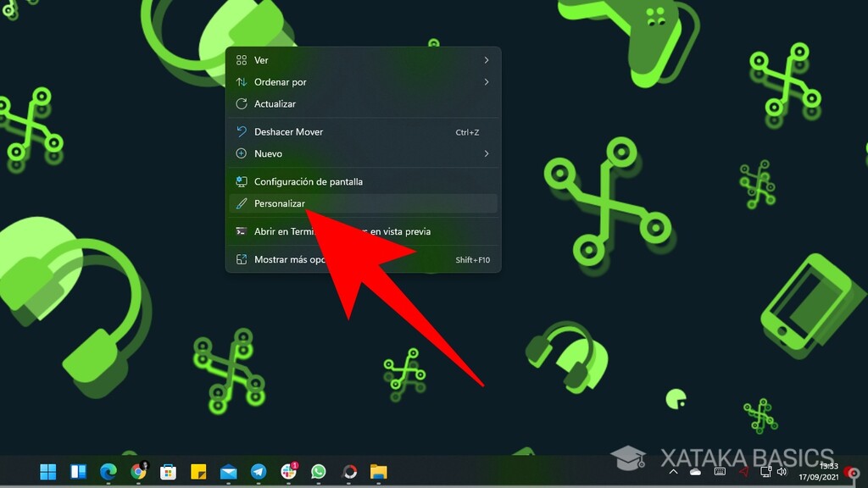Image resolution: width=868 pixels, height=488 pixels.
Task: Expand the chevron beside Ver
Action: [486, 60]
